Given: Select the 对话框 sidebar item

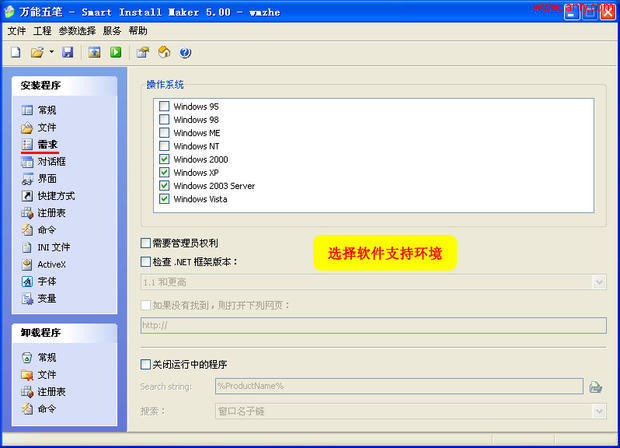Looking at the screenshot, I should pos(43,161).
